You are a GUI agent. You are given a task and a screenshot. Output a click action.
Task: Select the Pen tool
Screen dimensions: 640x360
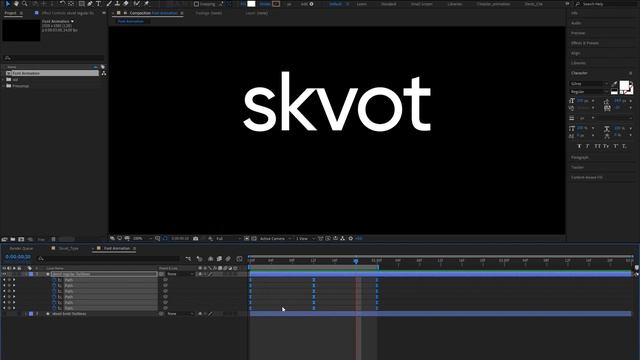click(x=90, y=4)
